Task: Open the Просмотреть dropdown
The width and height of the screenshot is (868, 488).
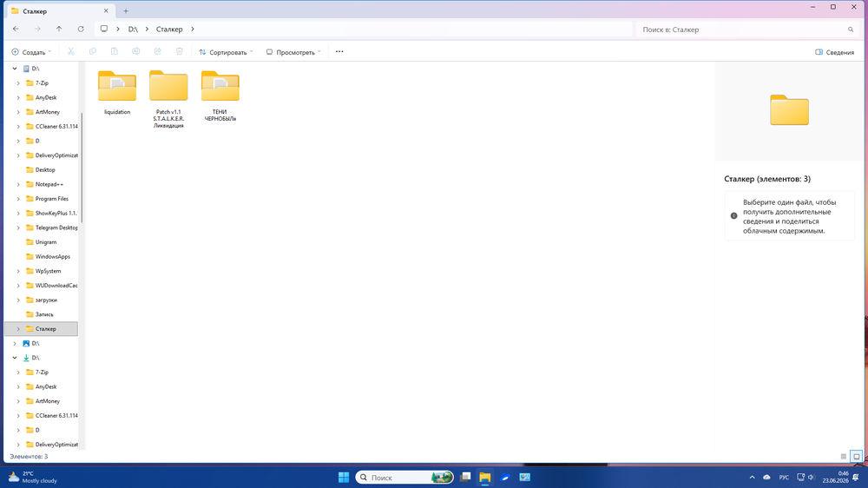Action: tap(293, 52)
